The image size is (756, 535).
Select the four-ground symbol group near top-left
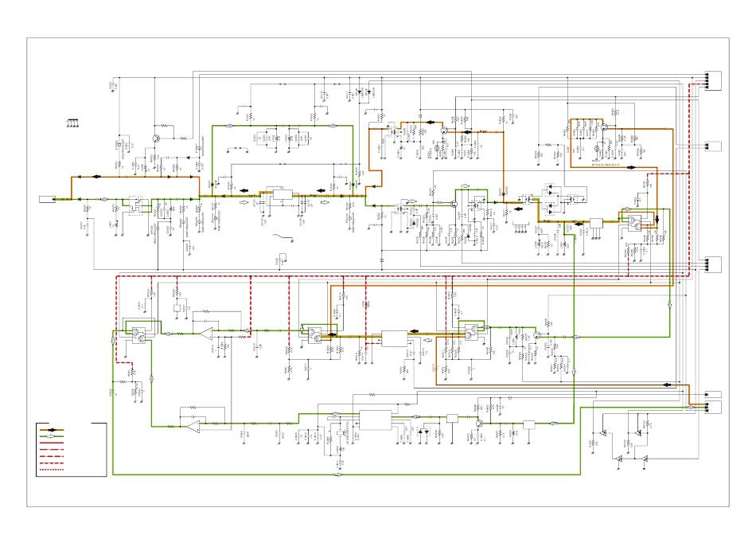pyautogui.click(x=72, y=123)
